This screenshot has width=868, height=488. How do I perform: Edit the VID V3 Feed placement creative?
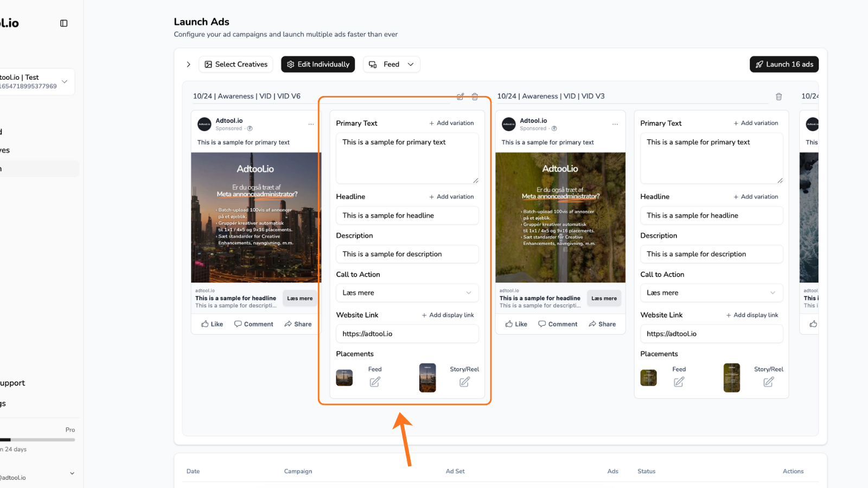[x=679, y=382]
